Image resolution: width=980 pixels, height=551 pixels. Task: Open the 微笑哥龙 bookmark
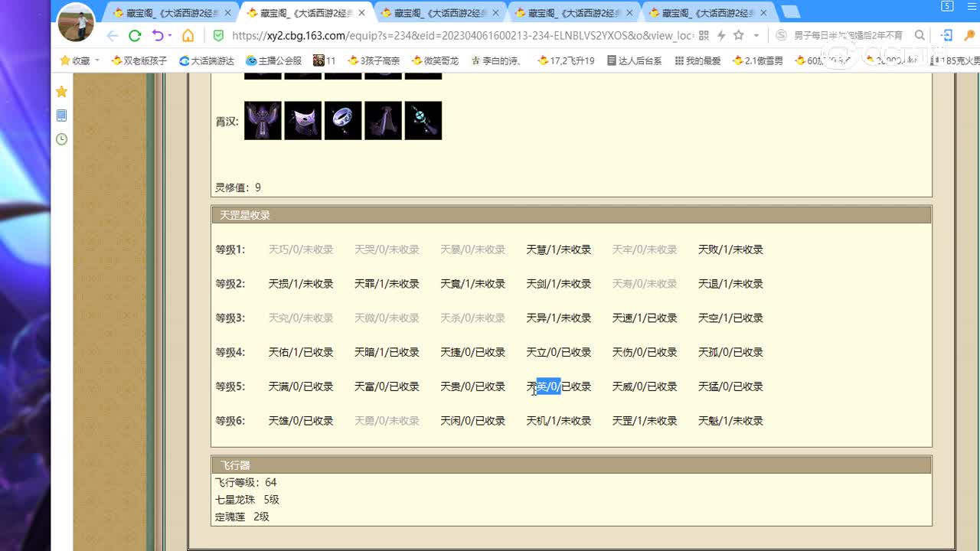click(x=435, y=60)
